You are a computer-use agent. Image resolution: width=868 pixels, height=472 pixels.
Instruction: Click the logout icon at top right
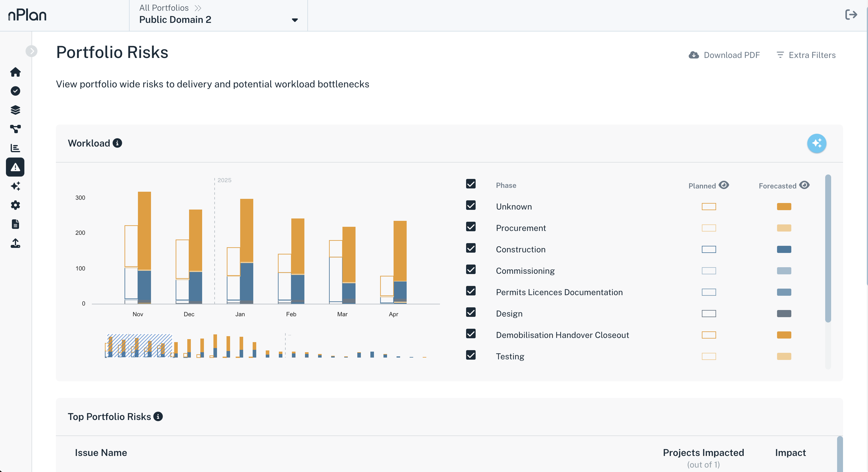851,15
